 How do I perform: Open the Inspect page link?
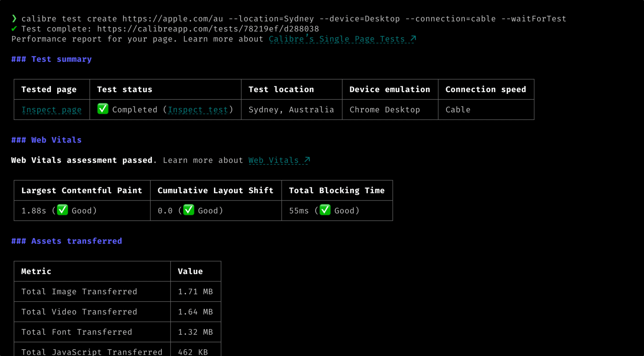click(x=52, y=110)
